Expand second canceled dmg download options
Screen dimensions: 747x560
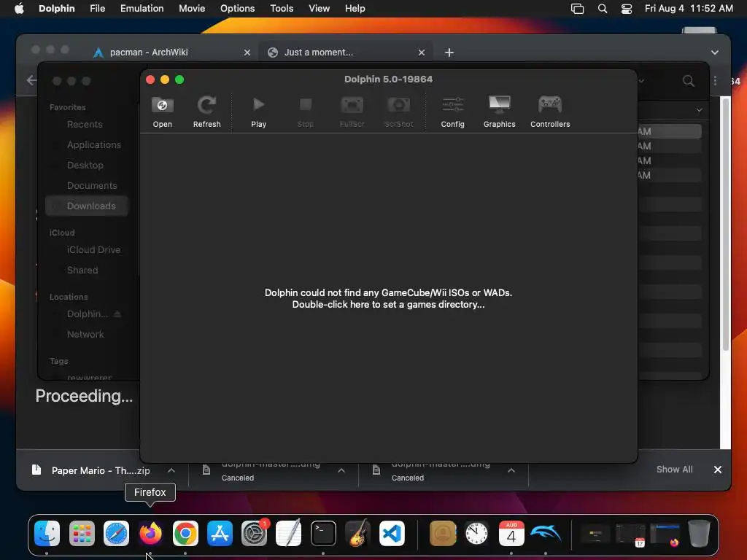[511, 470]
